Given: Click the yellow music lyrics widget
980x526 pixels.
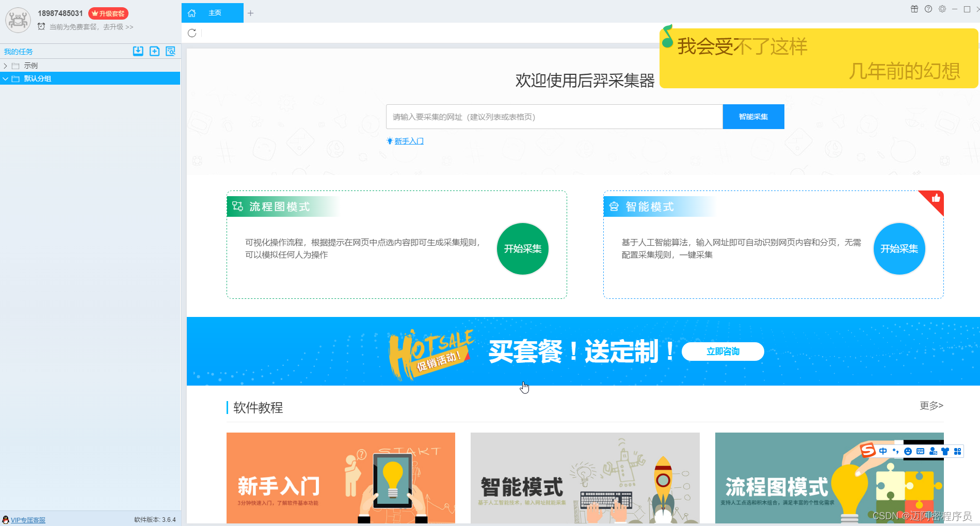Looking at the screenshot, I should (x=818, y=58).
